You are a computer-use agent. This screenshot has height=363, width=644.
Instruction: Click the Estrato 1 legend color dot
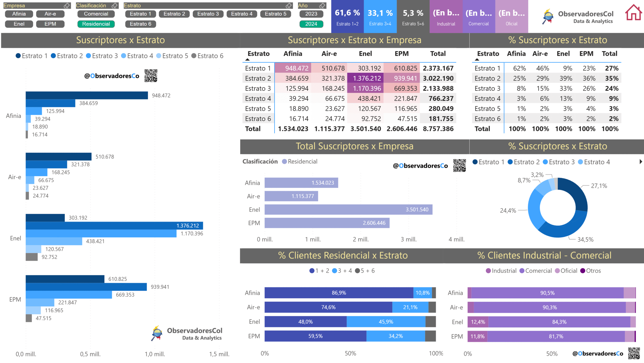18,56
